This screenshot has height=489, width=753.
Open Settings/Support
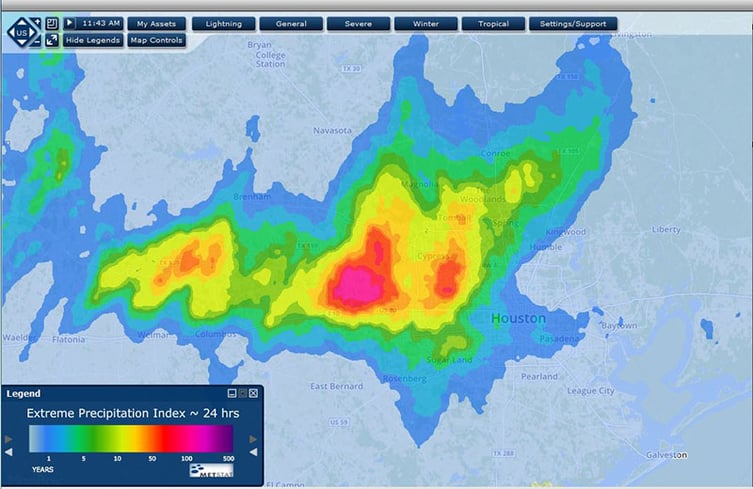572,23
